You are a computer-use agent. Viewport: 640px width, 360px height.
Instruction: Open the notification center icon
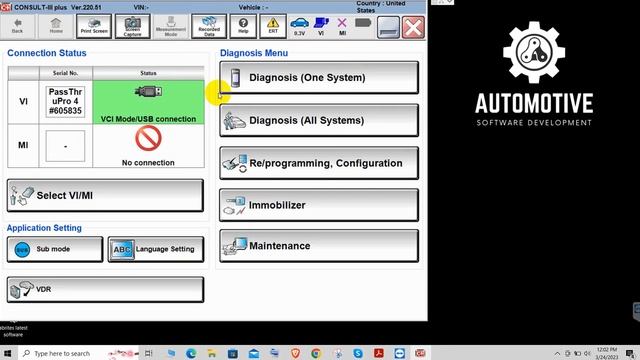[630, 353]
